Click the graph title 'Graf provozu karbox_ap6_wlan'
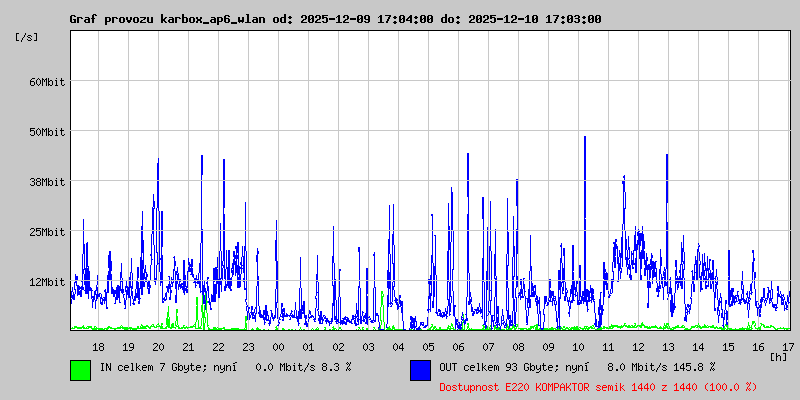The image size is (800, 400). 167,19
